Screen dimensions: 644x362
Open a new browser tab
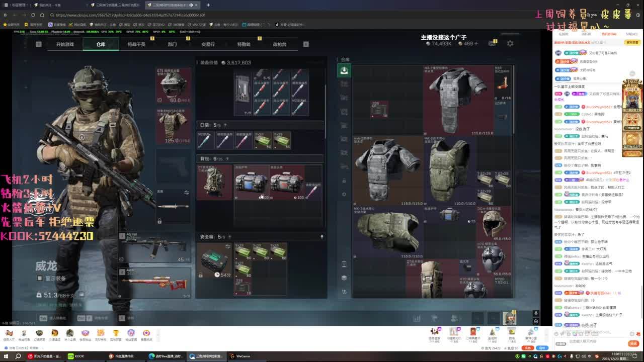[x=208, y=5]
